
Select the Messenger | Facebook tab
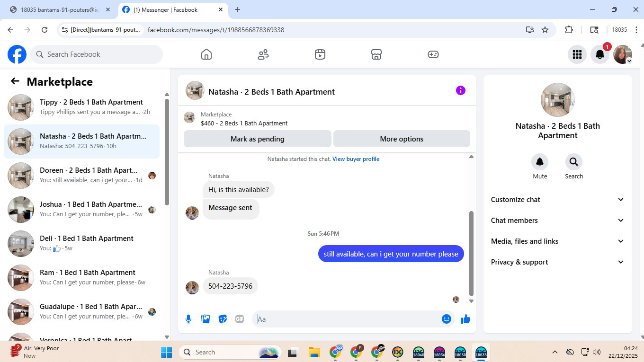coord(172,9)
